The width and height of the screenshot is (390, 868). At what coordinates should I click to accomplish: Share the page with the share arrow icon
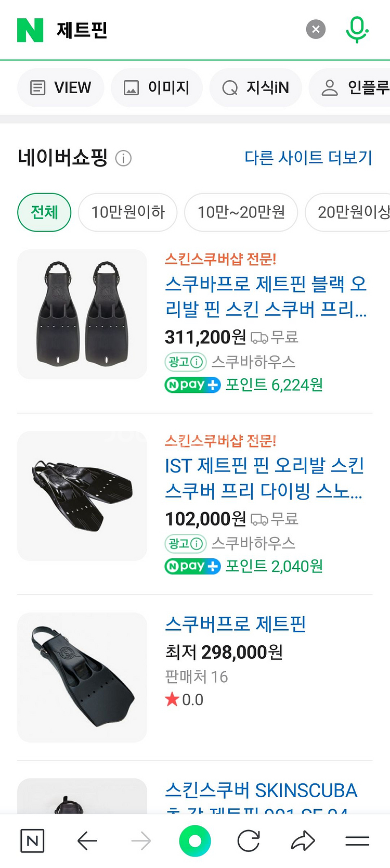303,840
